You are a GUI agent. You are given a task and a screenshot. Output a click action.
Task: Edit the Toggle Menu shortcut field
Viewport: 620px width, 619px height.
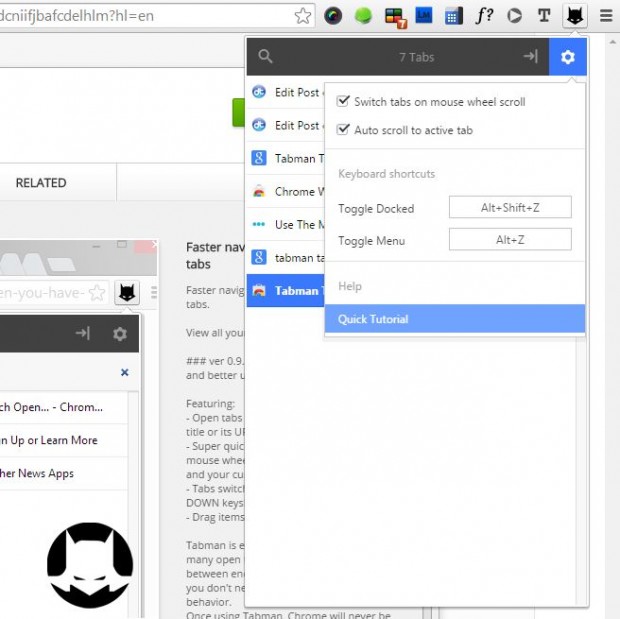tap(510, 239)
